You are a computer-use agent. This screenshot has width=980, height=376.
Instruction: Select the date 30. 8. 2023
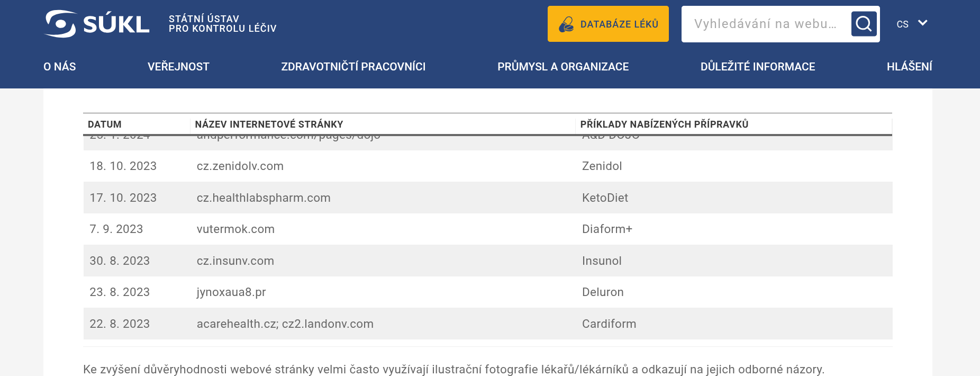coord(120,261)
